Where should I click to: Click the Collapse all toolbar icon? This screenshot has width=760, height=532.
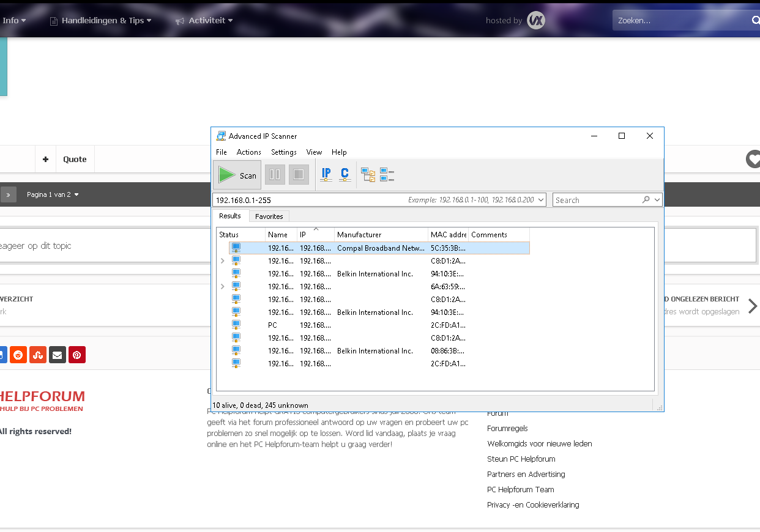(x=387, y=175)
